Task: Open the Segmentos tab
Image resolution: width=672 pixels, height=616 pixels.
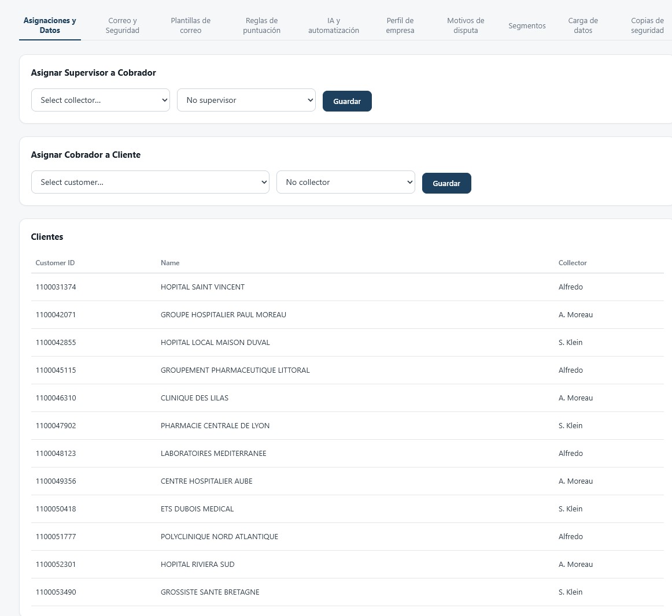Action: 527,25
